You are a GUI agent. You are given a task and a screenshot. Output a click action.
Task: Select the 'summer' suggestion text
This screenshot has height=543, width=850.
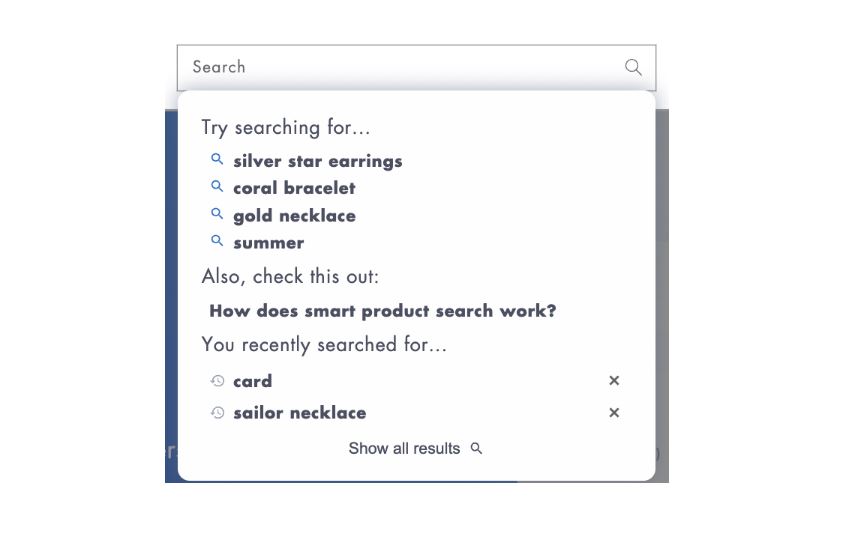coord(268,243)
